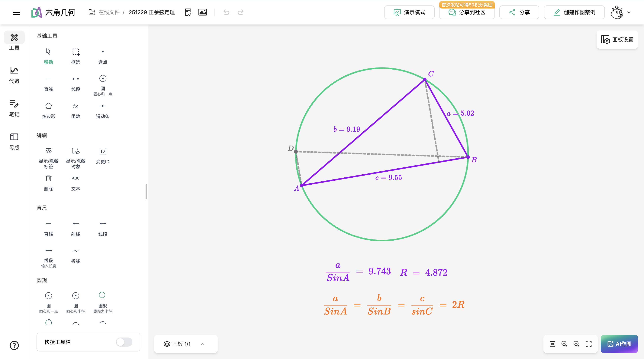Screen dimensions: 644x359
Task: Click 创建作图案例 button
Action: [574, 12]
